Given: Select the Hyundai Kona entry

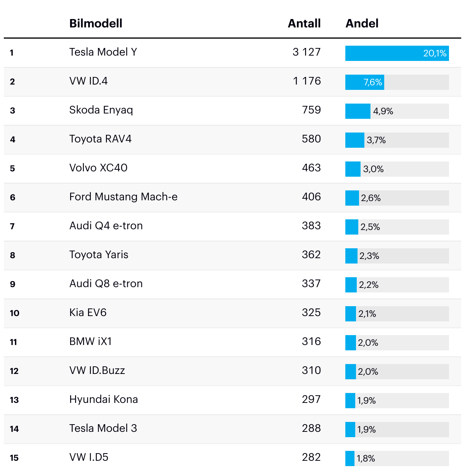Looking at the screenshot, I should (x=103, y=399).
